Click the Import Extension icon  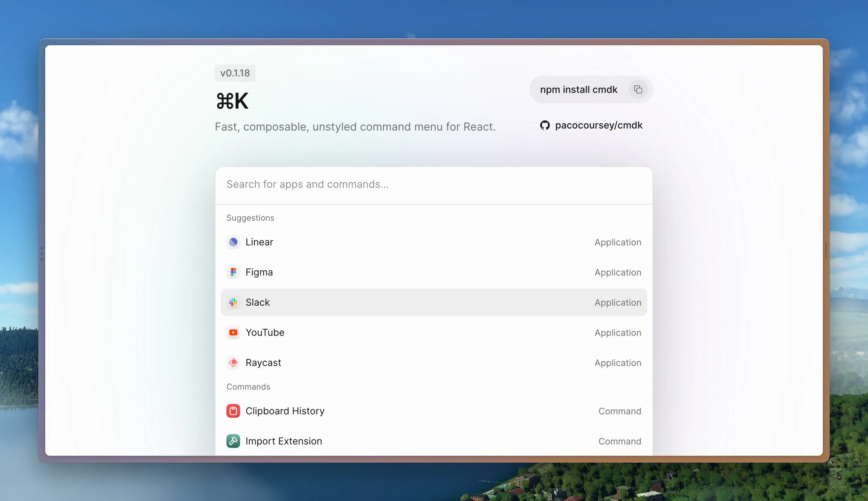233,441
